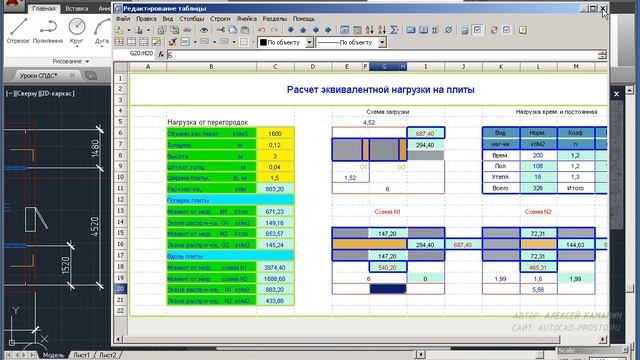The height and width of the screenshot is (360, 640).
Task: Click the database cylinder icon
Action: (464, 30)
